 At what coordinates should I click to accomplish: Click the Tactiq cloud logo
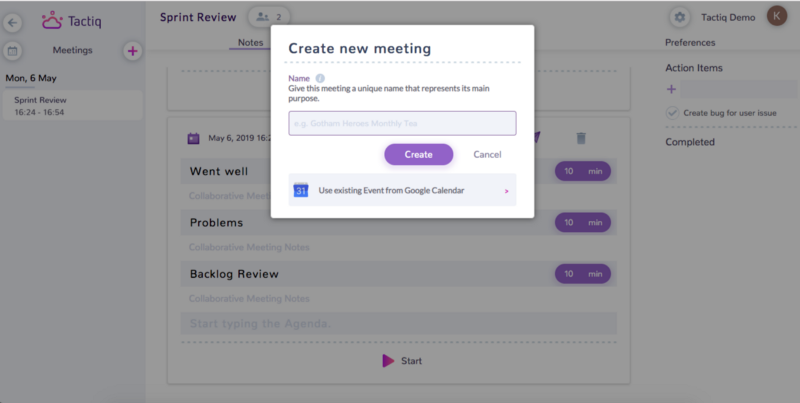[52, 20]
